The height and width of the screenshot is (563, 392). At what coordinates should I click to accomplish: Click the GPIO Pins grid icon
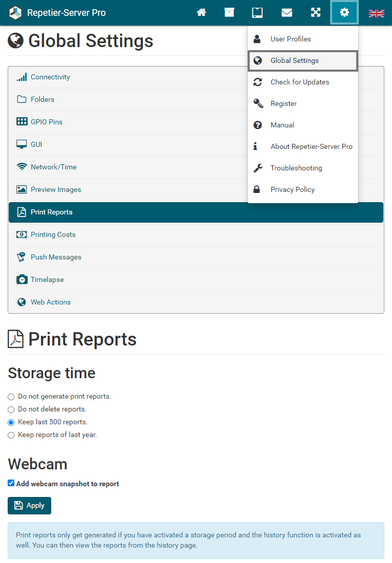22,122
